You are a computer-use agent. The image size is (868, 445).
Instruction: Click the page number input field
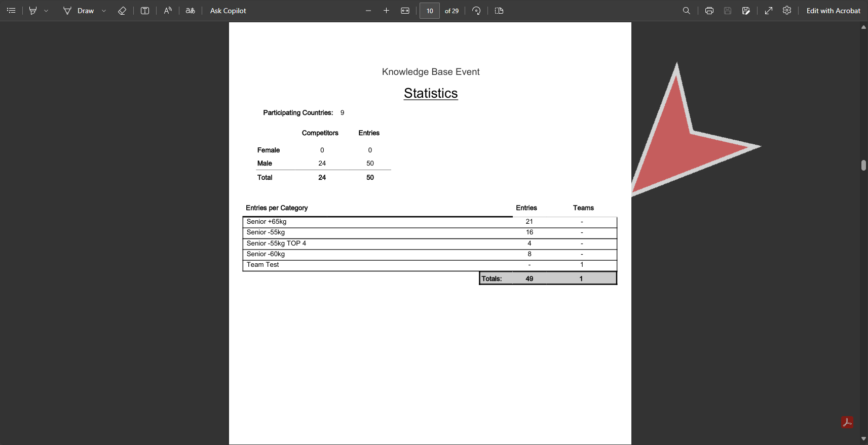click(430, 11)
